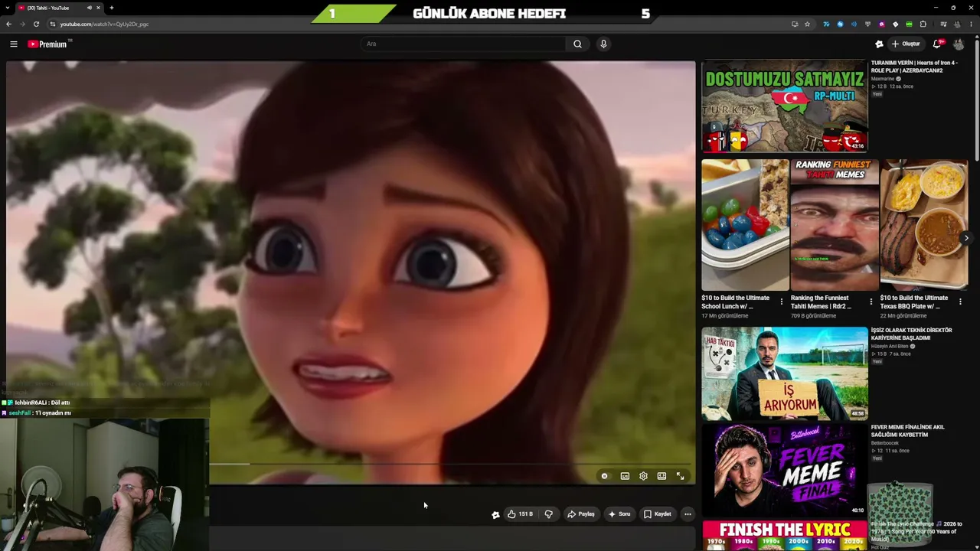Open the Chrome profile avatar

tap(959, 24)
